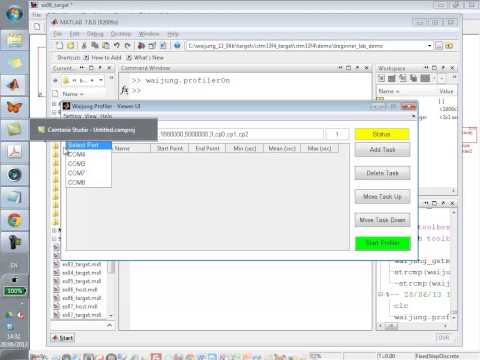Click the Command Window prompt line

tap(136, 90)
